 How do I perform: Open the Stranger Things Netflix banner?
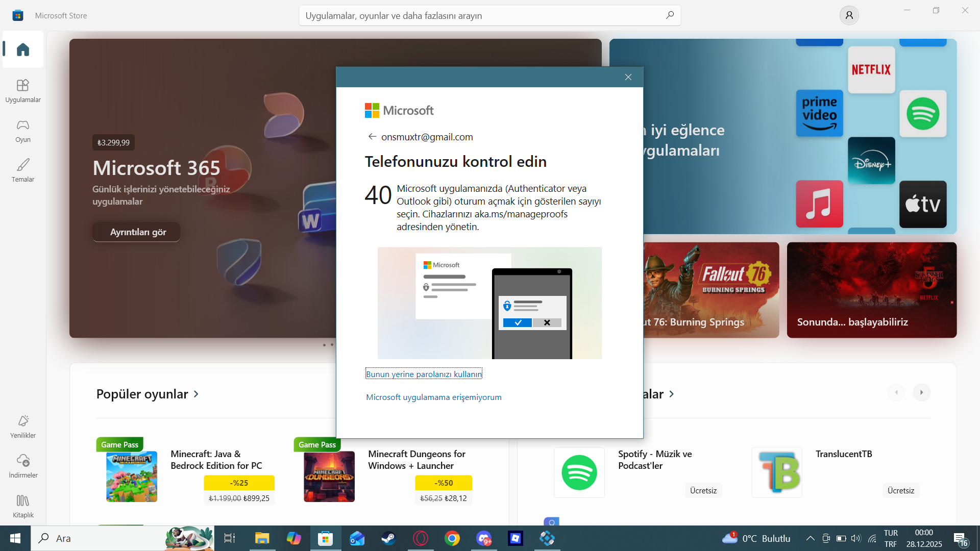tap(872, 290)
